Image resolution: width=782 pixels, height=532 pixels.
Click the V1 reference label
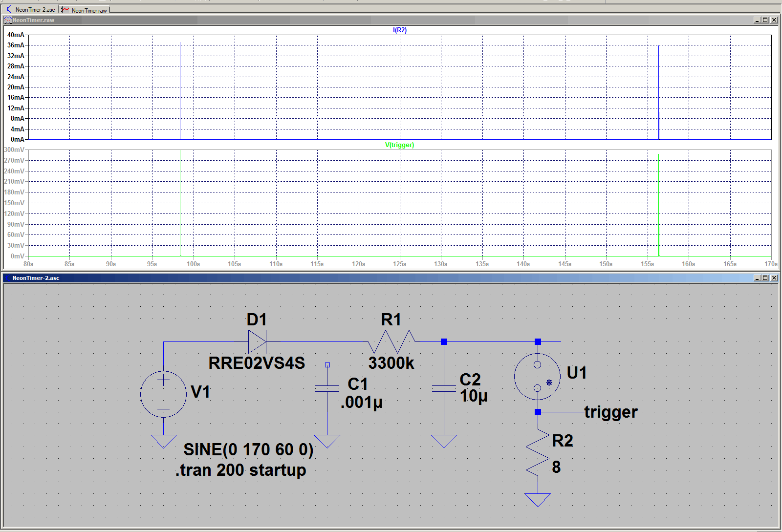200,392
